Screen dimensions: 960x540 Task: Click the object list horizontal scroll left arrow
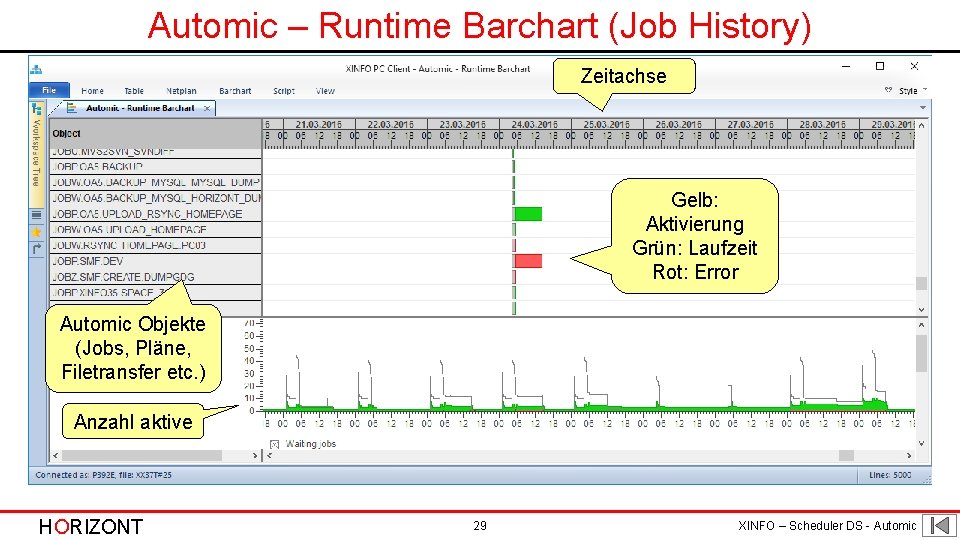click(x=56, y=456)
